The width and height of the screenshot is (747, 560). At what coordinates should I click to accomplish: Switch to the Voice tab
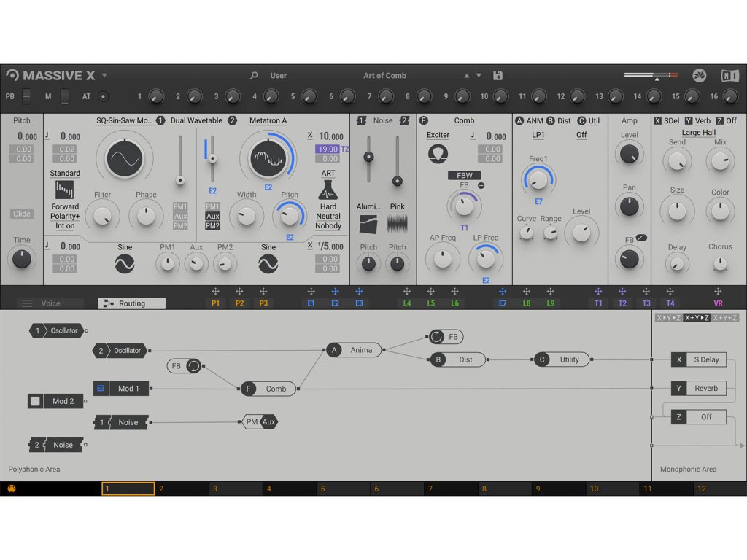(50, 303)
